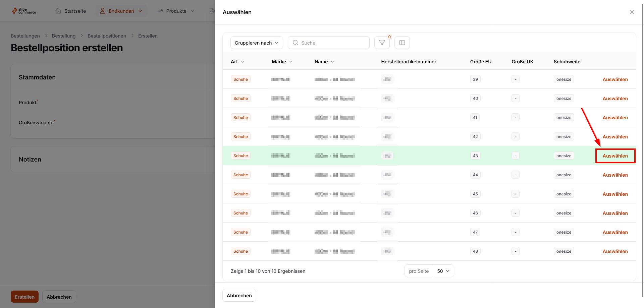Expand the pro Seite 50 selector
The image size is (644, 308).
[x=443, y=271]
